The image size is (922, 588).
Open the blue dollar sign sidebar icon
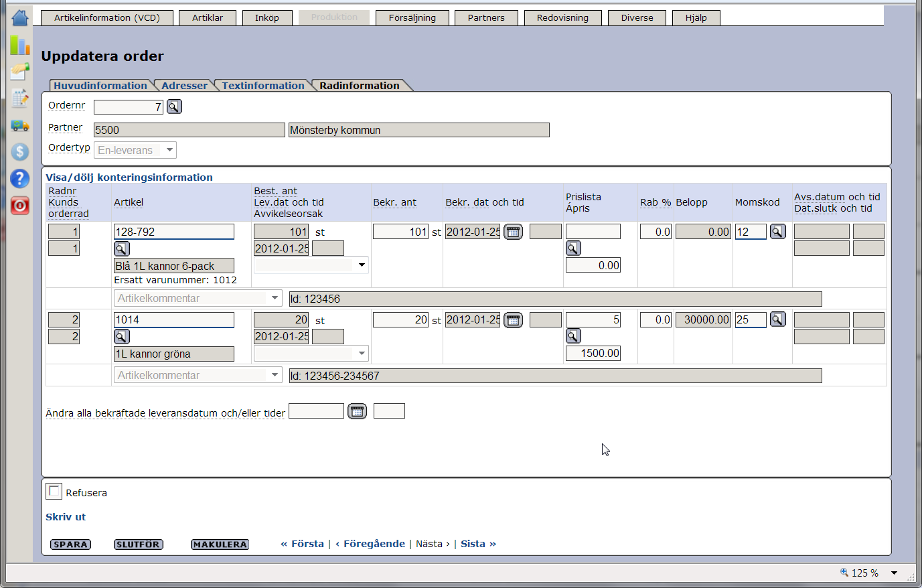click(x=20, y=152)
